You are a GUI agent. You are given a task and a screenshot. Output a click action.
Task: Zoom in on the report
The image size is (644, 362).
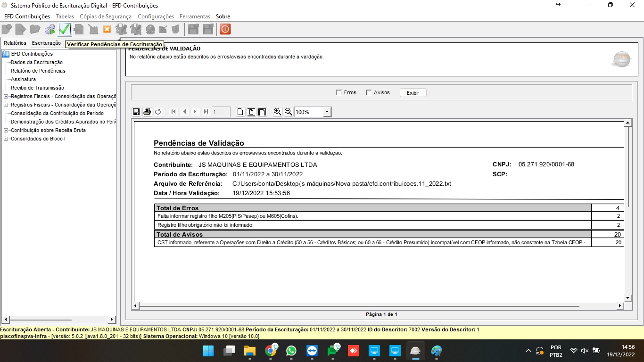[278, 112]
